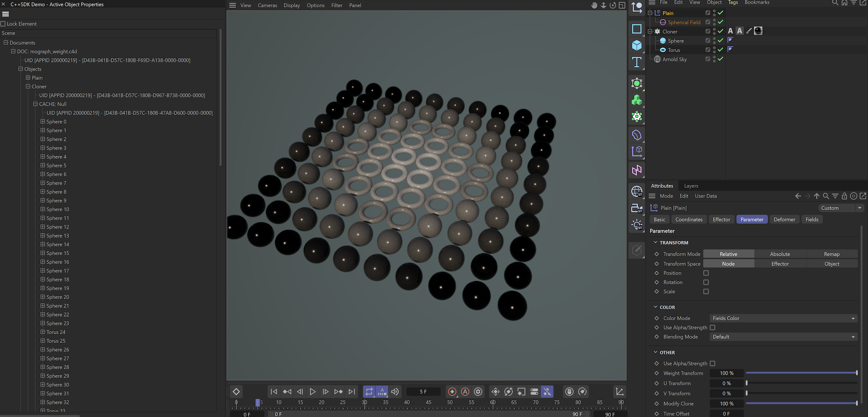Toggle Arnold Sky enabled checkmark
This screenshot has width=868, height=417.
click(x=720, y=59)
